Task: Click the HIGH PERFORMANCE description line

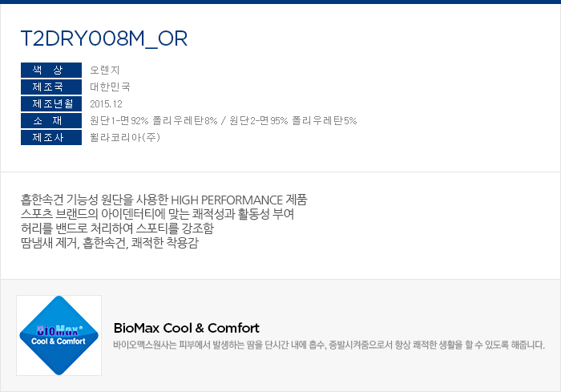Action: 164,200
